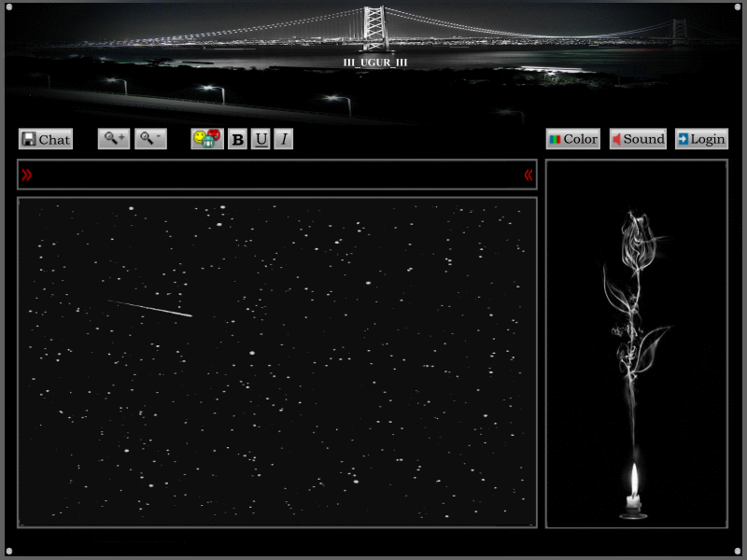
Task: Click the red double arrow at right of message bar
Action: (x=529, y=175)
